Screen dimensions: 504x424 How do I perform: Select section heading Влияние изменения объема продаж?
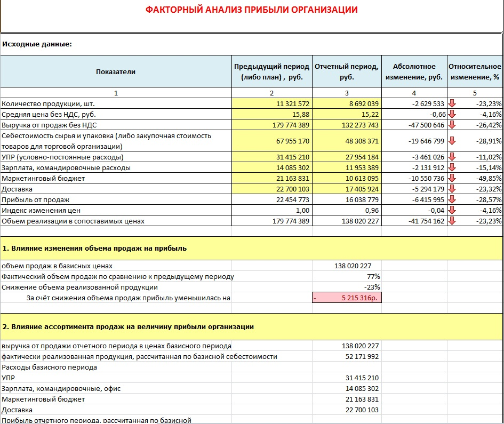94,248
